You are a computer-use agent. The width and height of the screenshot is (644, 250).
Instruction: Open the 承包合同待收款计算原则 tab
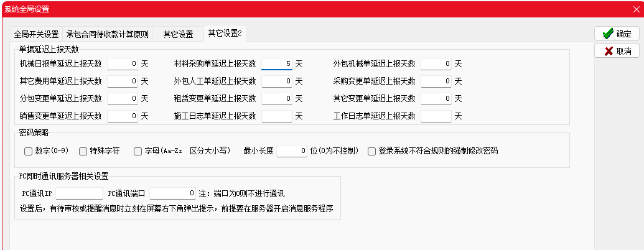pos(108,34)
